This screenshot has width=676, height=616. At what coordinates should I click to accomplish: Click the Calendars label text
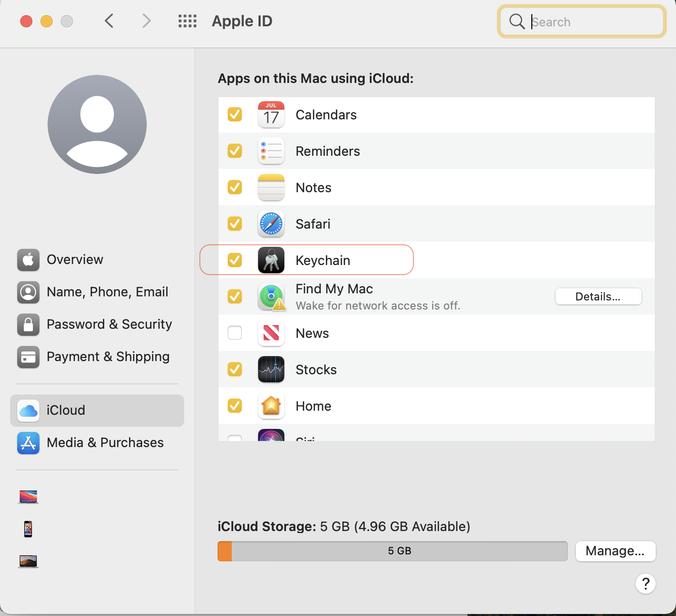[x=326, y=115]
